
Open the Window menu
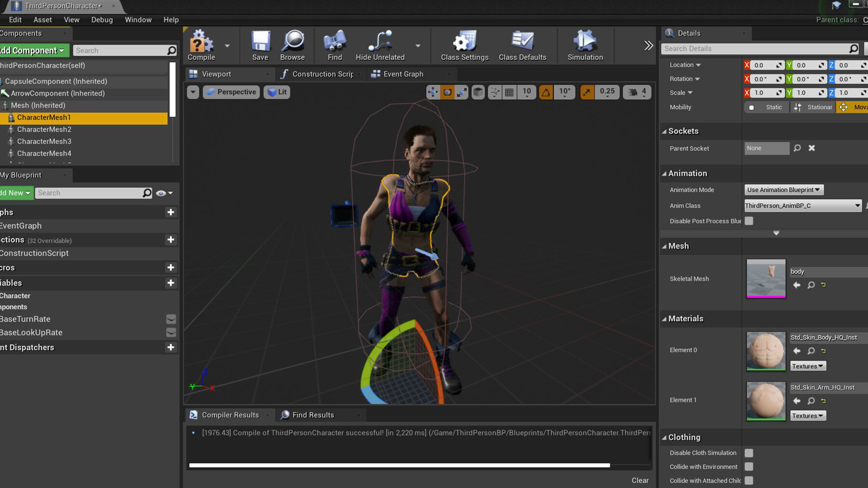pos(138,20)
